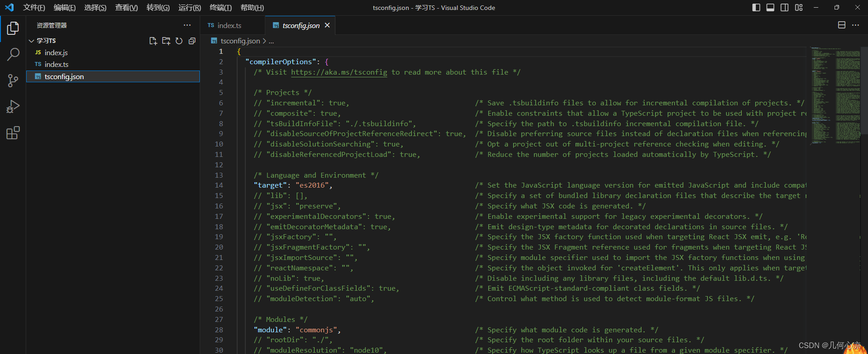Open editor more actions ellipsis
The image size is (868, 354).
pos(855,25)
